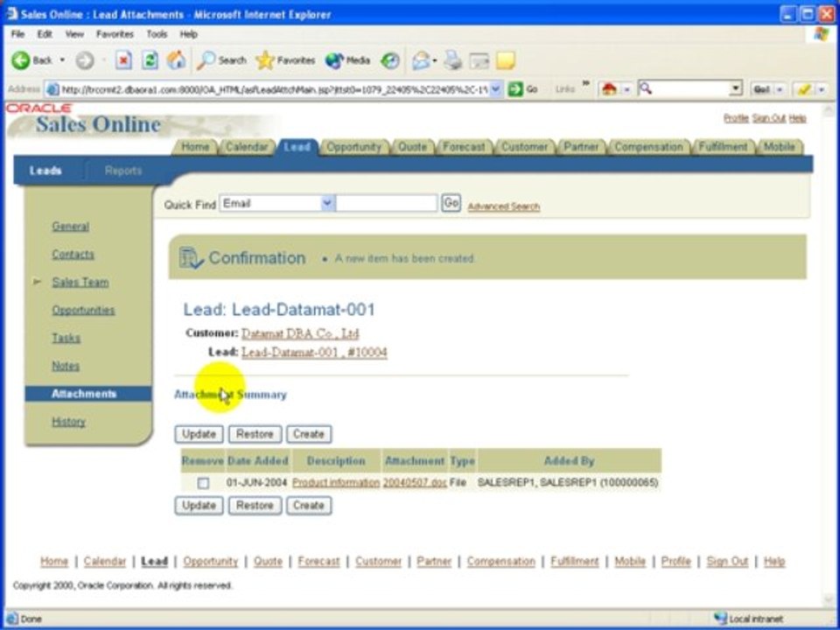Open the File menu
Image resolution: width=840 pixels, height=630 pixels.
17,34
